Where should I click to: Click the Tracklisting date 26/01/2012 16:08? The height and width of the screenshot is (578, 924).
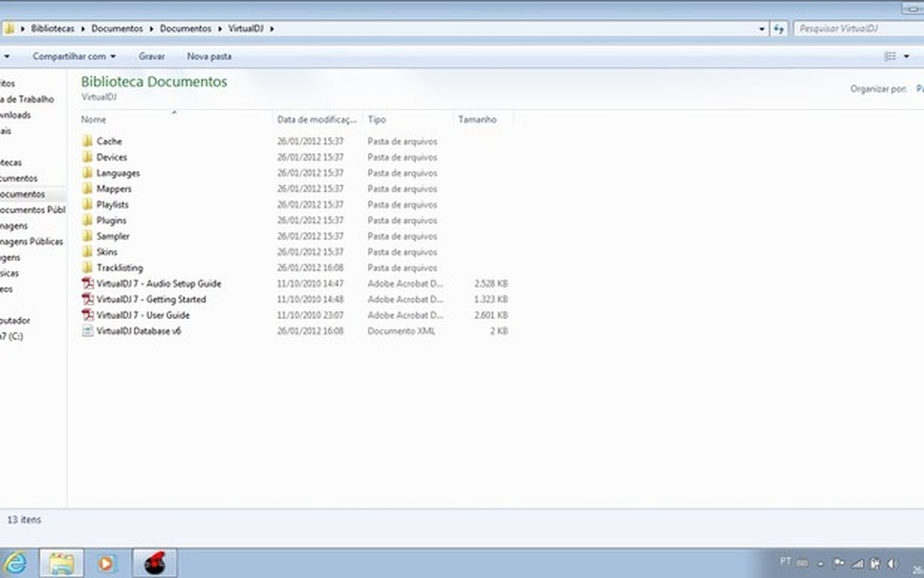[310, 267]
